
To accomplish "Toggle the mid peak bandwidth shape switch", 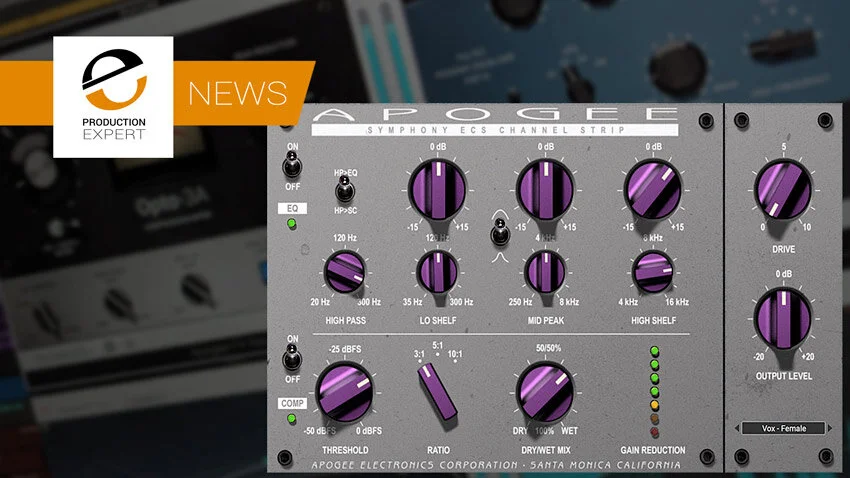I will click(x=500, y=231).
